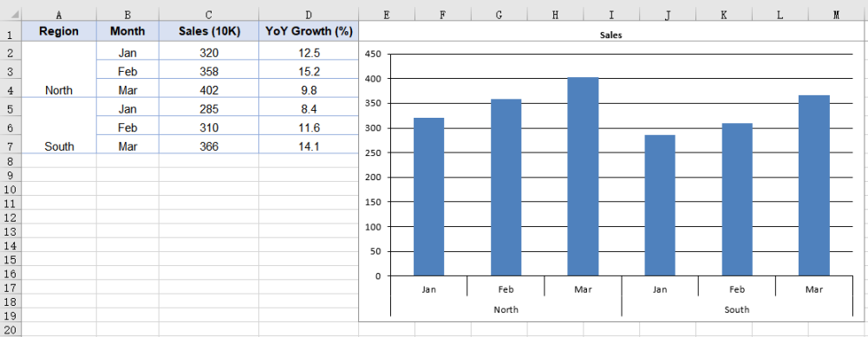Image resolution: width=868 pixels, height=337 pixels.
Task: Click the sales value 402
Action: (209, 90)
